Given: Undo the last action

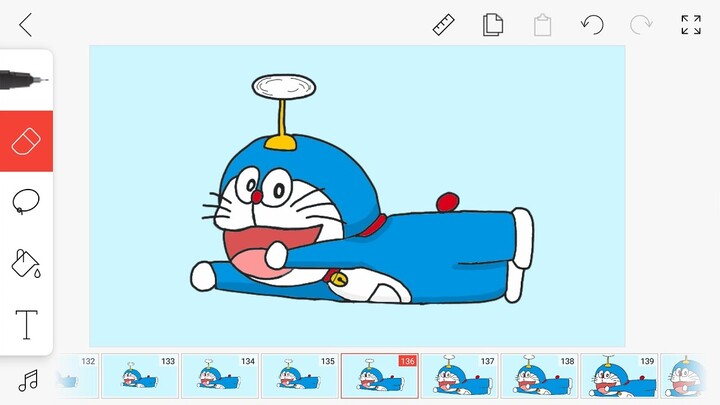Looking at the screenshot, I should (x=592, y=25).
